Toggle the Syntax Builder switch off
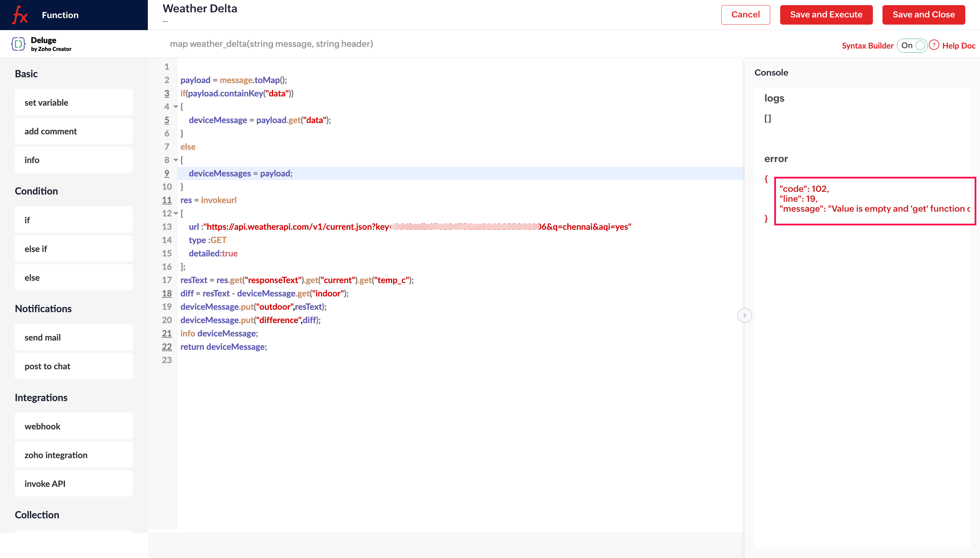This screenshot has height=558, width=980. point(912,45)
